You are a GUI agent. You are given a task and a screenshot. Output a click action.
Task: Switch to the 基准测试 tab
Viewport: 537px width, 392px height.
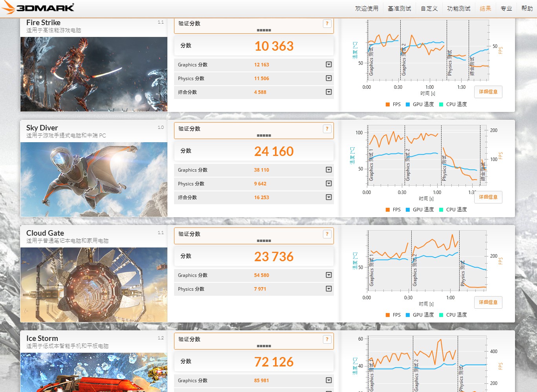400,8
